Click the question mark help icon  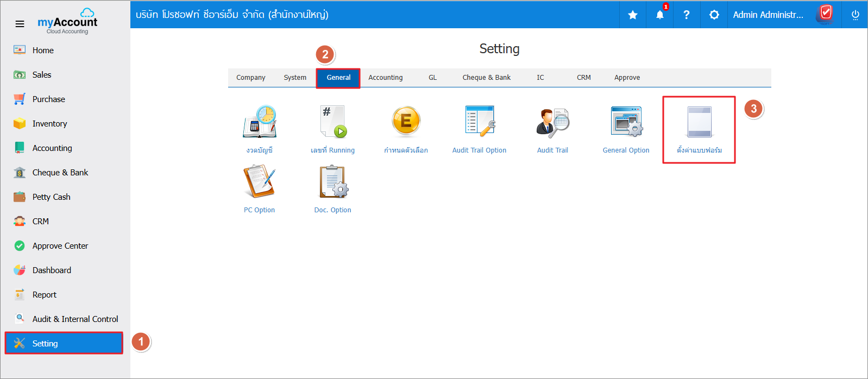(x=687, y=15)
